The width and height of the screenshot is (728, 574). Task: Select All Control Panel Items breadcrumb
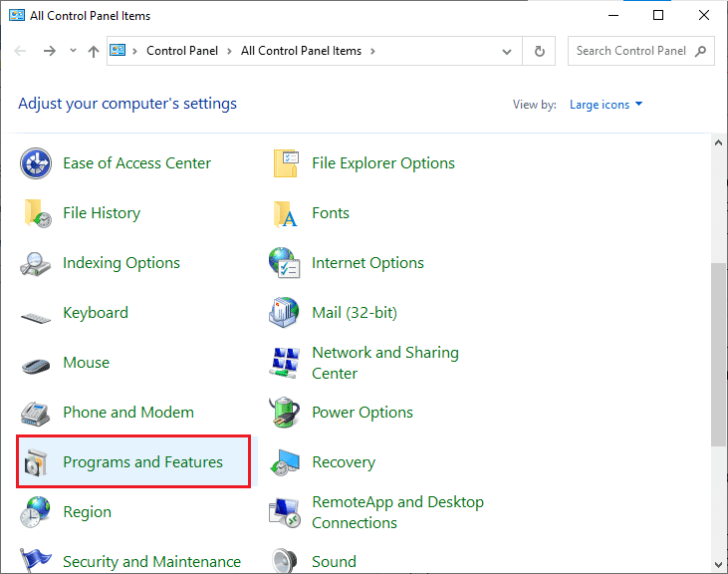(x=301, y=51)
